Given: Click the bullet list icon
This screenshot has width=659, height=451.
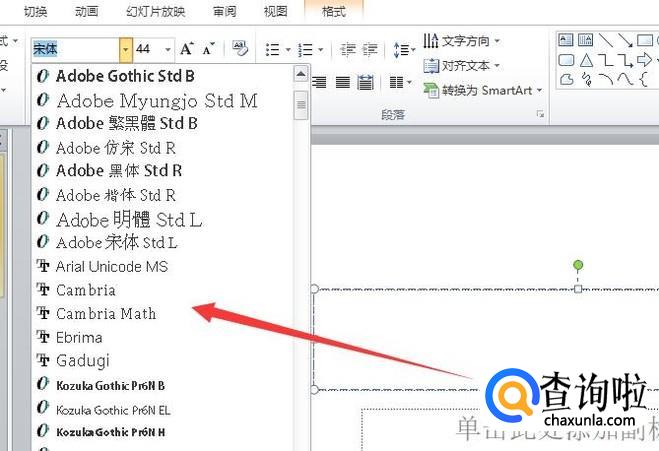Looking at the screenshot, I should [x=272, y=50].
